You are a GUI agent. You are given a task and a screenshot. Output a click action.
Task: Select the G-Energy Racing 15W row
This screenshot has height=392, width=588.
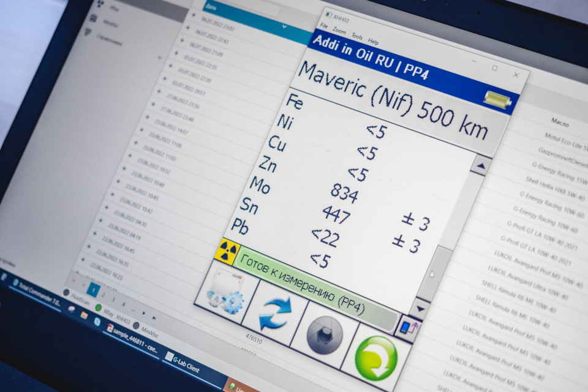pos(559,173)
